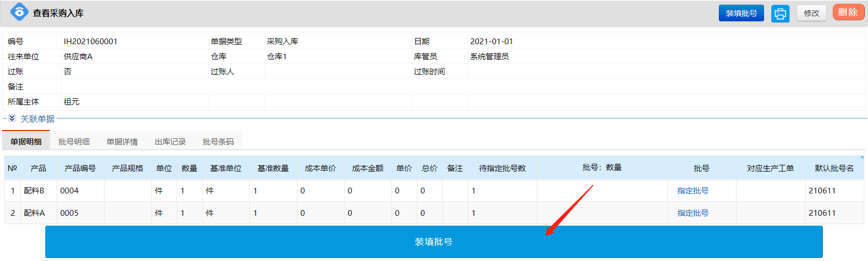Click the printer icon in the header
This screenshot has height=261, width=868.
[x=780, y=14]
